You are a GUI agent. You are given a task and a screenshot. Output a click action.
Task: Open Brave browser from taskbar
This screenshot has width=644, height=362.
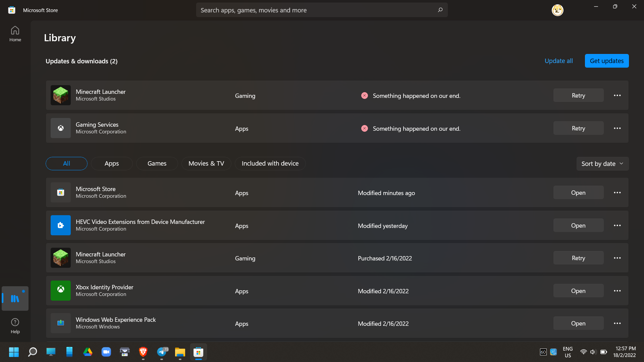143,352
